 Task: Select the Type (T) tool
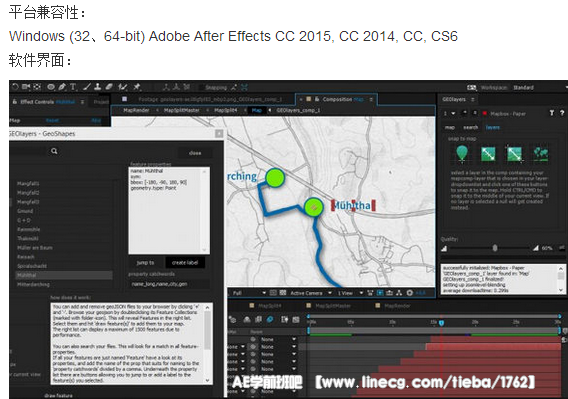[73, 87]
